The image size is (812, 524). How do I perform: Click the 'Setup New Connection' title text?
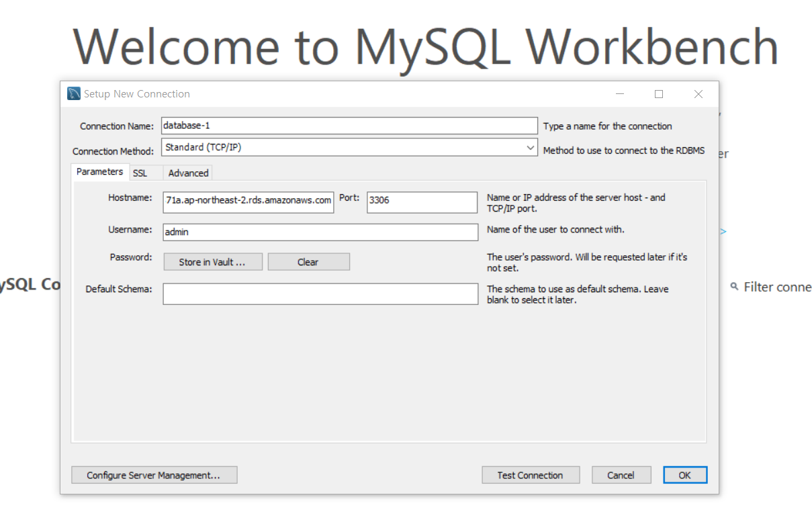(137, 94)
